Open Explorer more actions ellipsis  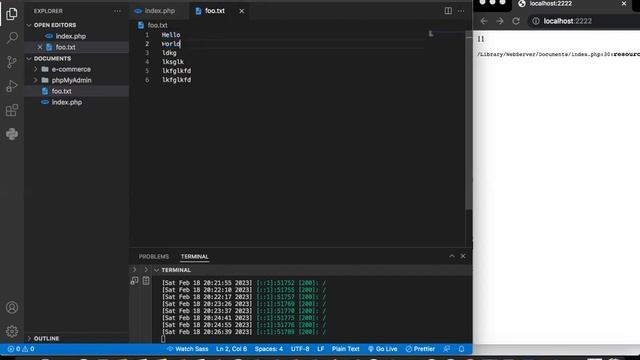pyautogui.click(x=118, y=11)
